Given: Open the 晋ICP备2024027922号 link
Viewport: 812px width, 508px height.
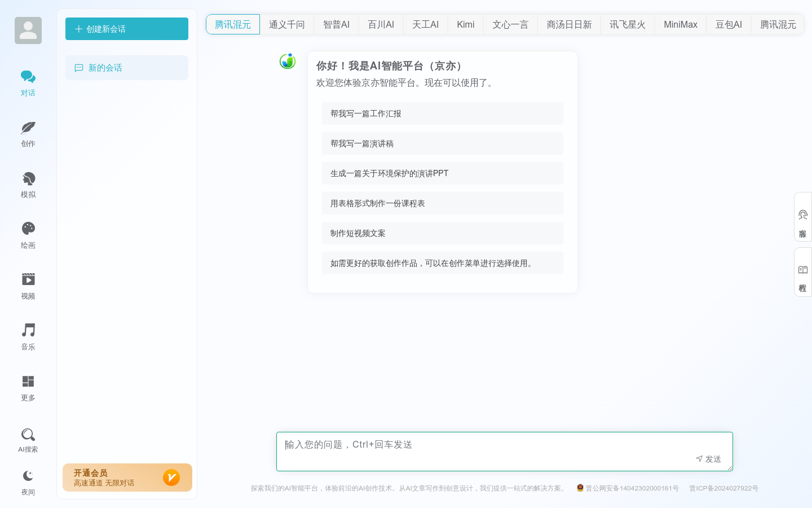Looking at the screenshot, I should 724,488.
